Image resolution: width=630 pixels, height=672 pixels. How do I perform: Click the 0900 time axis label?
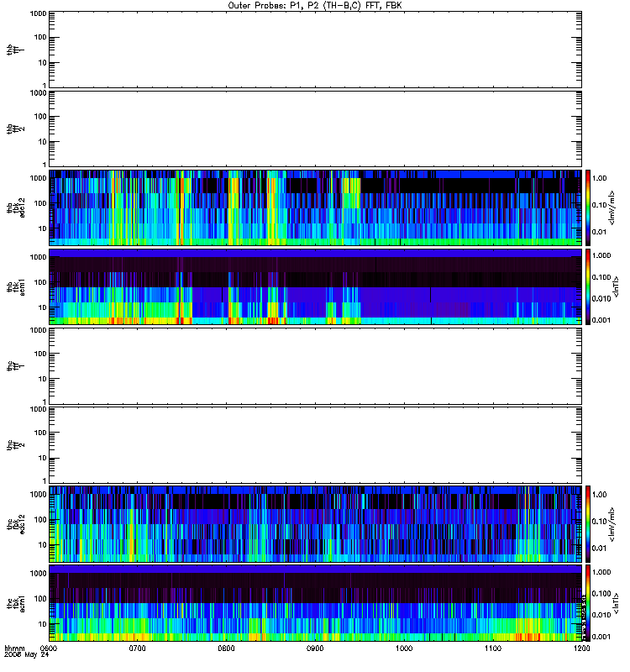tap(315, 648)
